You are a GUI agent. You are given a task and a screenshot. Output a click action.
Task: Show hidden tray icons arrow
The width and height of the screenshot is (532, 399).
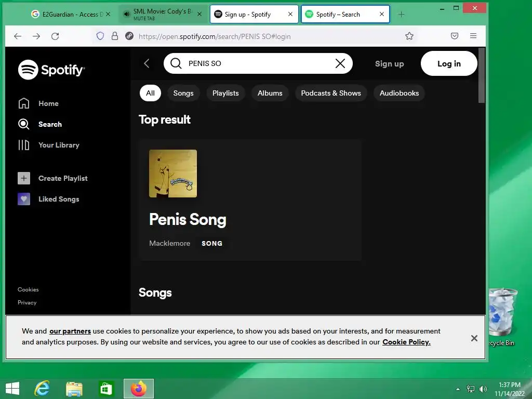[x=458, y=389]
